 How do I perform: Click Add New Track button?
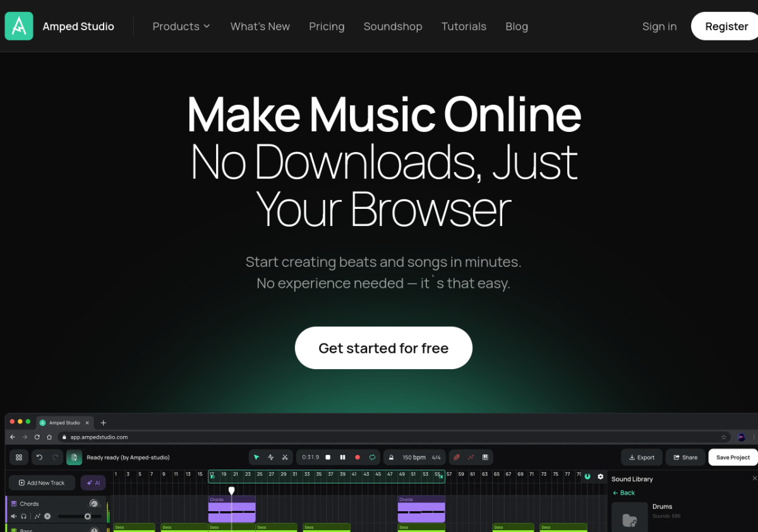pyautogui.click(x=42, y=483)
